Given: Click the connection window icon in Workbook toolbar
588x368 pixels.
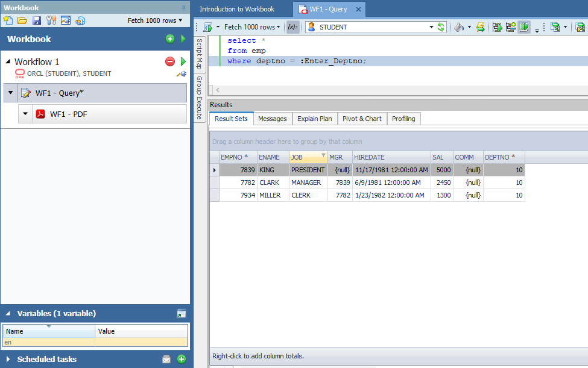Looking at the screenshot, I should (66, 20).
